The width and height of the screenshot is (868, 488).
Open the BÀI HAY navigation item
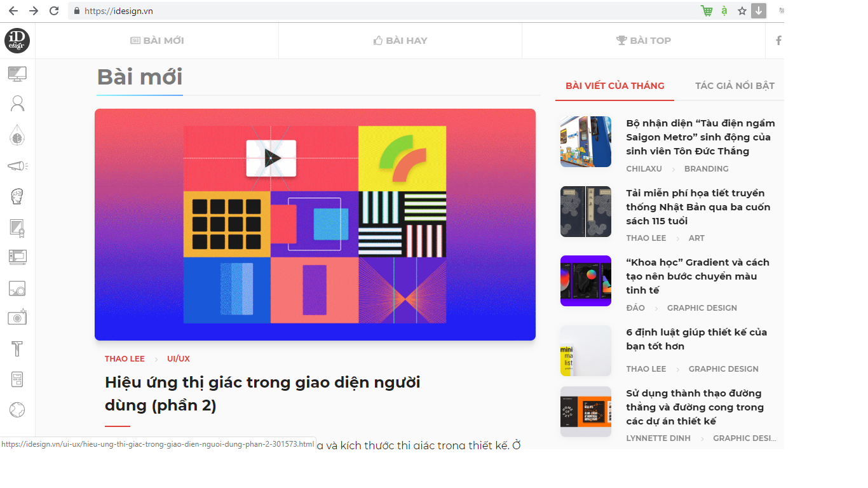coord(400,41)
